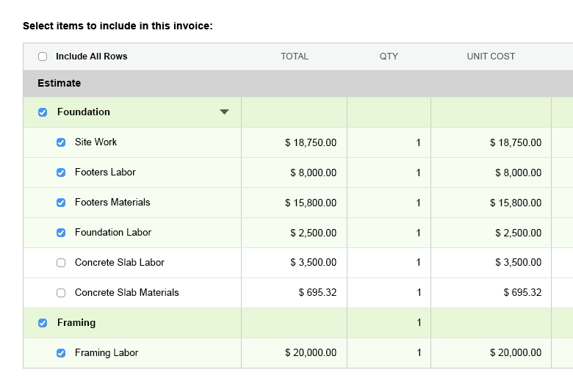Image resolution: width=573 pixels, height=392 pixels.
Task: Uncheck the Foundation Labor row checkbox
Action: [62, 233]
